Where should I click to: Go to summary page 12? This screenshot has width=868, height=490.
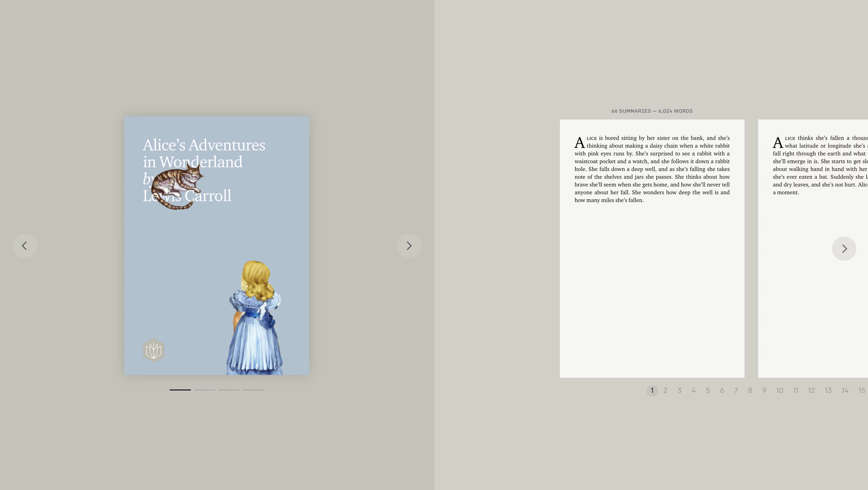[811, 390]
